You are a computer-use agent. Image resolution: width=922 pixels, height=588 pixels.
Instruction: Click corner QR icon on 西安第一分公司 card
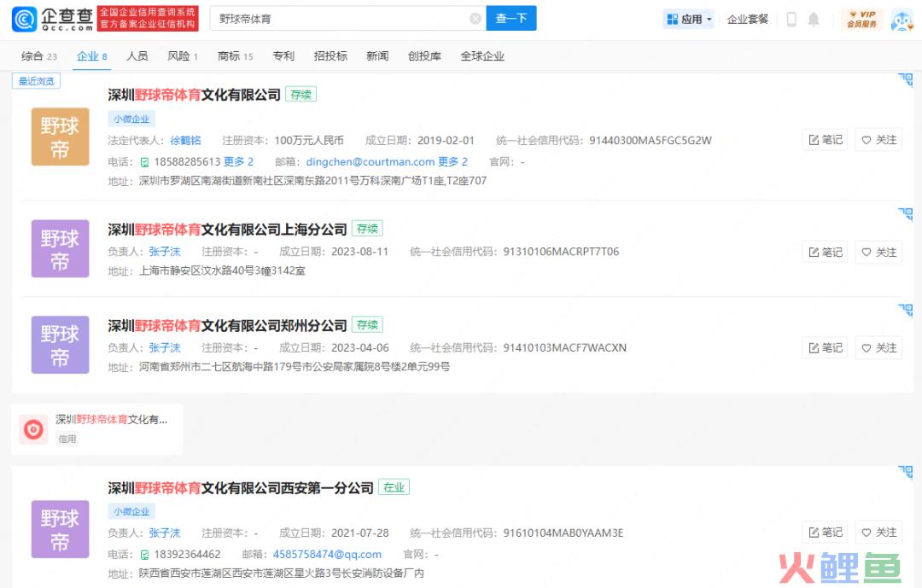coord(906,472)
